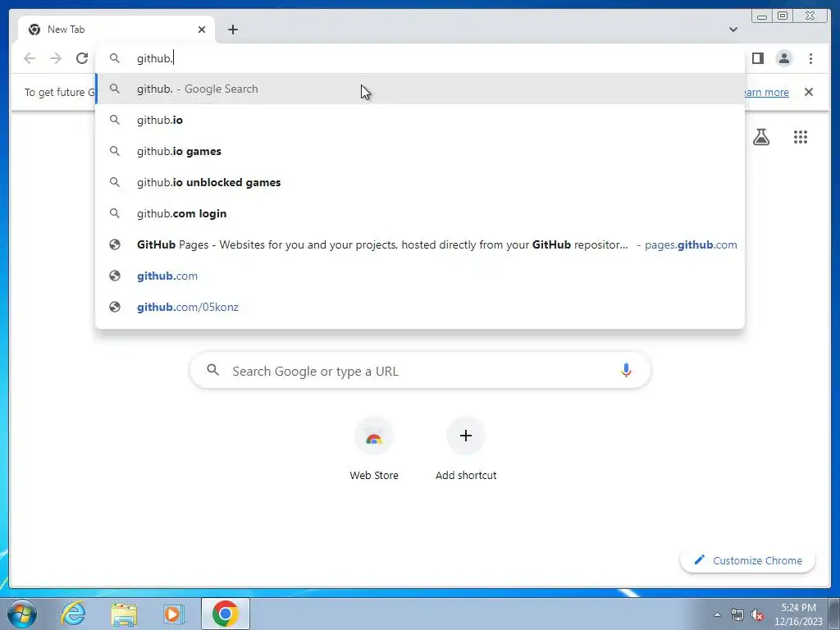Expand the tab search chevron
840x630 pixels.
733,30
